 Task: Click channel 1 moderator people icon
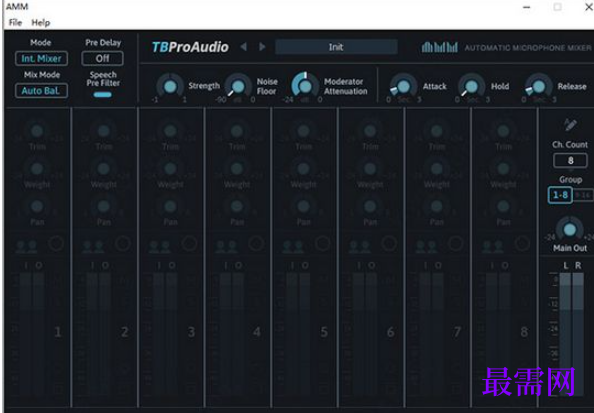(x=26, y=246)
